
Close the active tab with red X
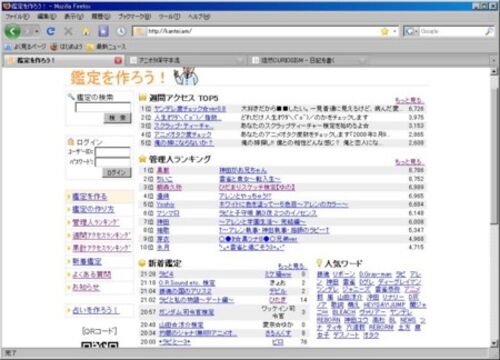pyautogui.click(x=118, y=60)
